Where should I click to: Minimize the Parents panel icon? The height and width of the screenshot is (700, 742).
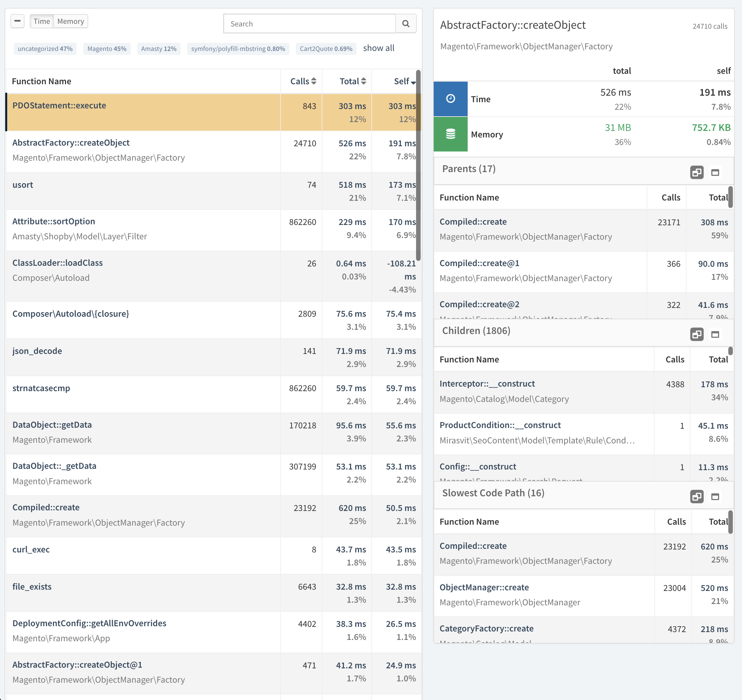pyautogui.click(x=715, y=172)
